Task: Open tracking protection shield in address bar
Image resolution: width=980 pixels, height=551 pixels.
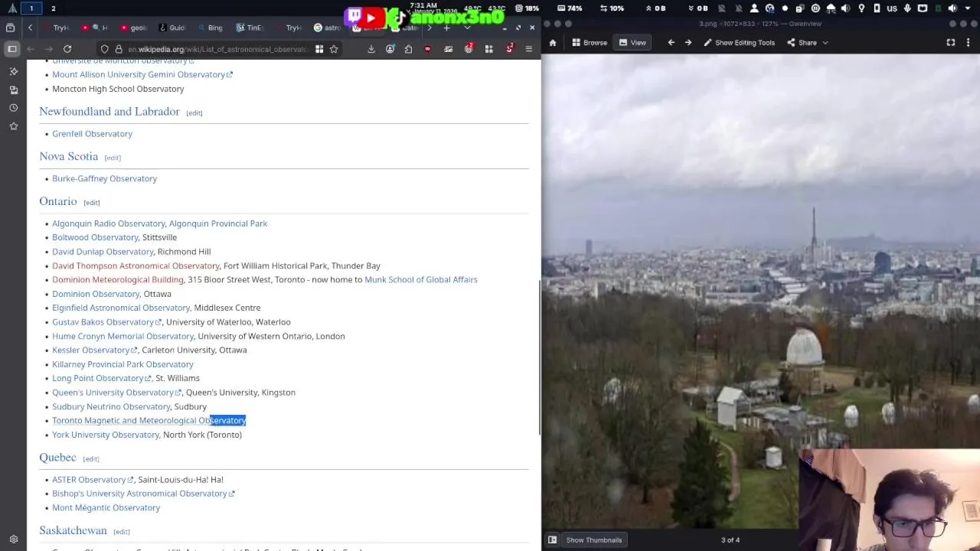Action: pyautogui.click(x=105, y=49)
